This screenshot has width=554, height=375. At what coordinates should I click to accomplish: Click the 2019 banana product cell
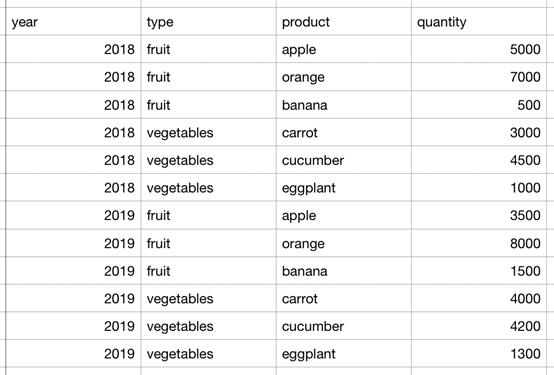[x=344, y=271]
